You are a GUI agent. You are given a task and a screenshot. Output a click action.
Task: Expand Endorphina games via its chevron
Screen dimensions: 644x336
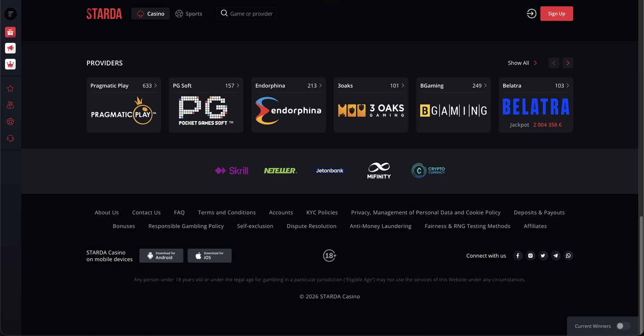point(320,86)
